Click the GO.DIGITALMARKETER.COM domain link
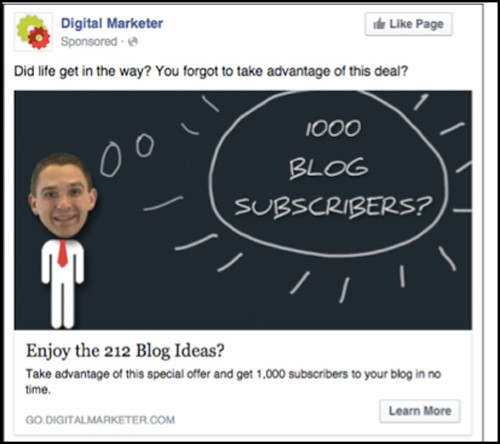This screenshot has height=444, width=500. coord(100,420)
